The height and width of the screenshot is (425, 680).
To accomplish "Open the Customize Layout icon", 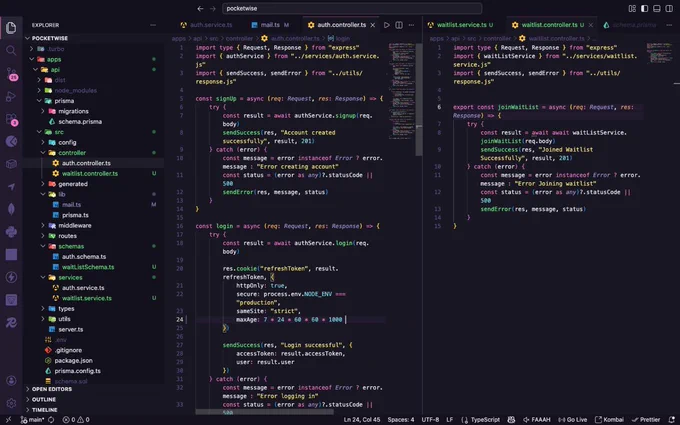I will (632, 9).
